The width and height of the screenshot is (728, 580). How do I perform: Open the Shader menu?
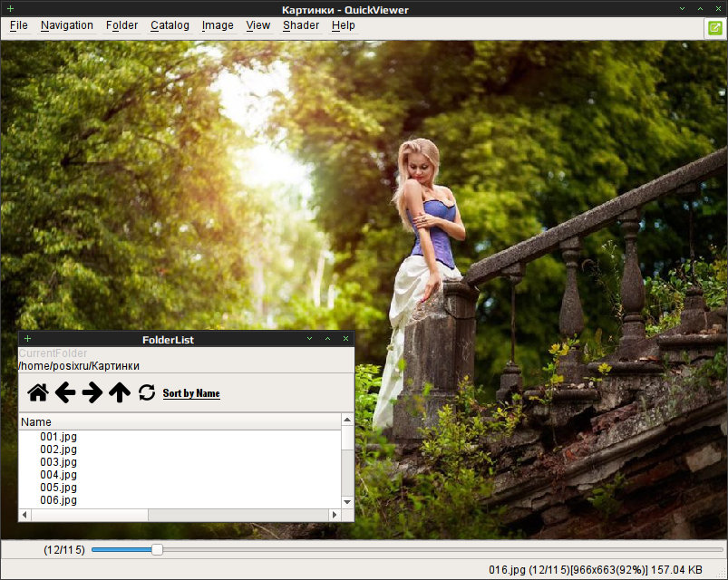301,25
